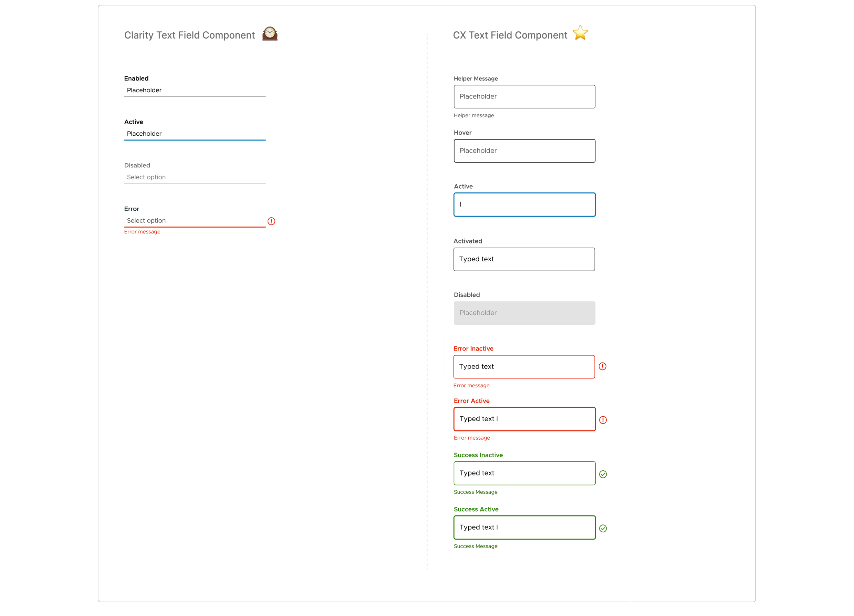Viewport: 854px width, 616px height.
Task: Click the Success Inactive green-bordered input
Action: click(x=524, y=473)
